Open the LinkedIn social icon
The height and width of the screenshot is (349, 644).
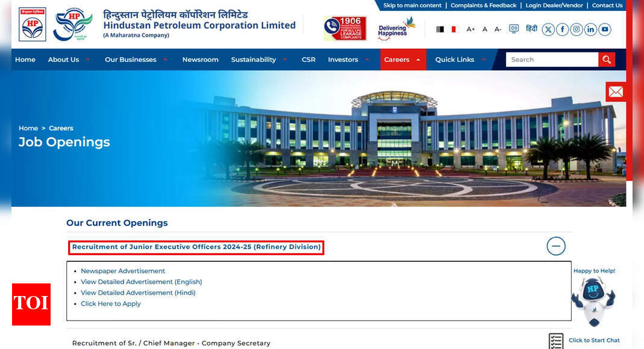(x=590, y=29)
